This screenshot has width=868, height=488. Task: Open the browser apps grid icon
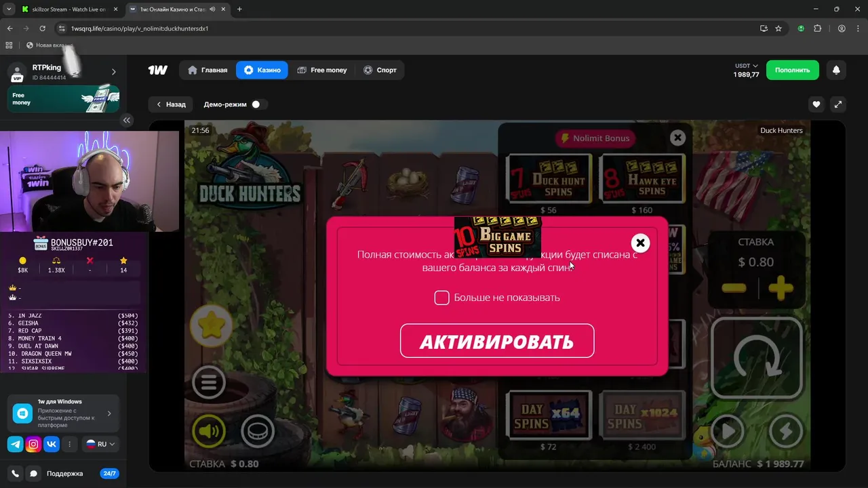coord(9,45)
